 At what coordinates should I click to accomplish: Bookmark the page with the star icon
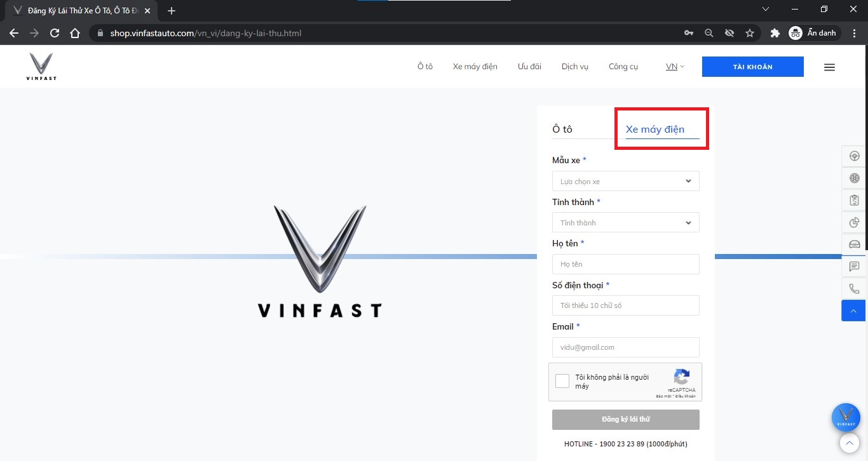click(x=750, y=33)
